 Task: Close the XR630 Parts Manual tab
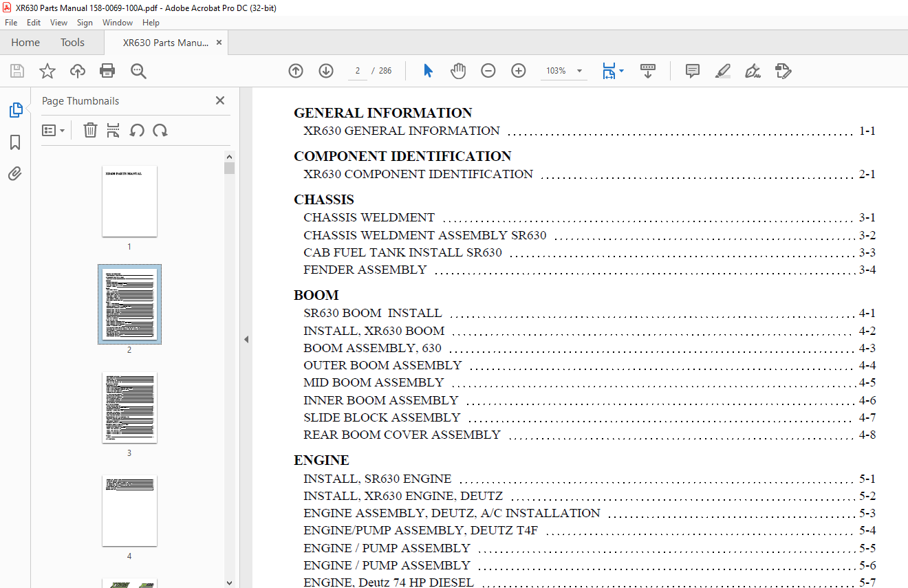219,43
